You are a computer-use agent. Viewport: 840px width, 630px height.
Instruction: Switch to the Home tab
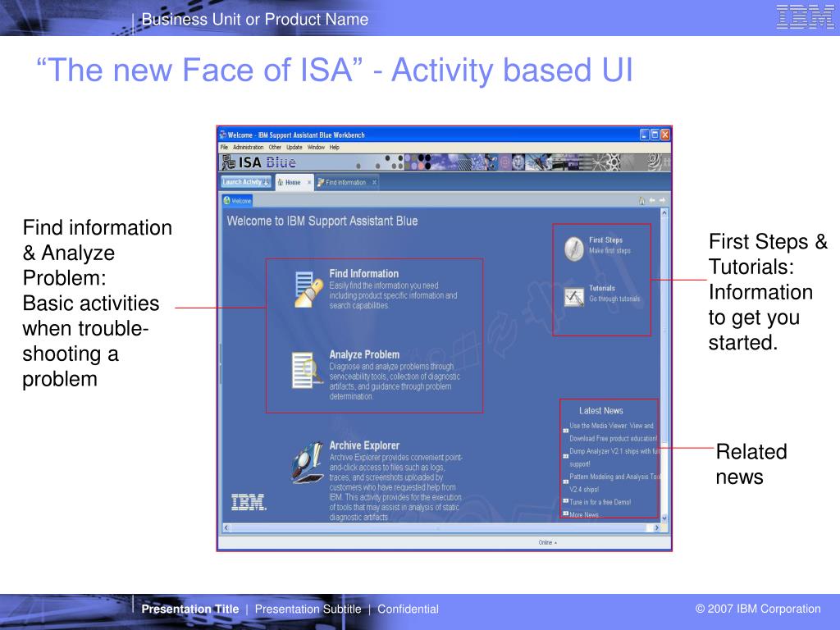click(293, 183)
